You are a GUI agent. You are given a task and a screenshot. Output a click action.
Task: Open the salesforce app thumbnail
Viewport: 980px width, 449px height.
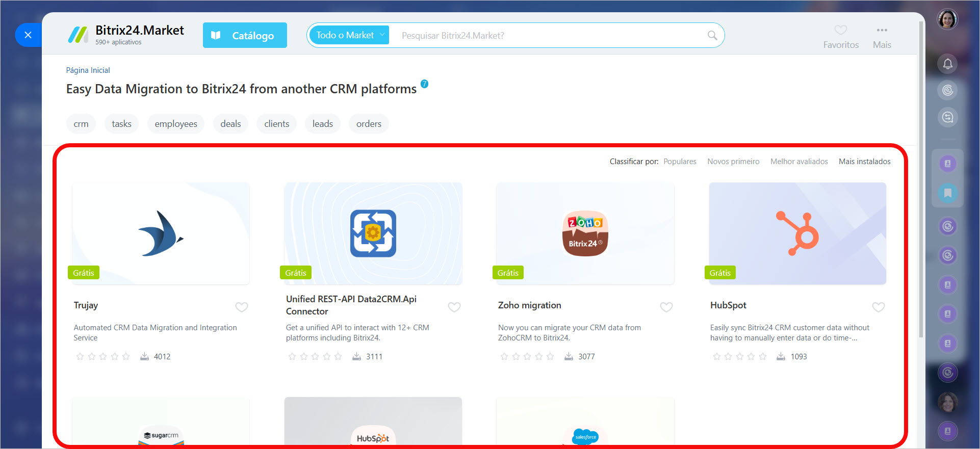coord(585,421)
